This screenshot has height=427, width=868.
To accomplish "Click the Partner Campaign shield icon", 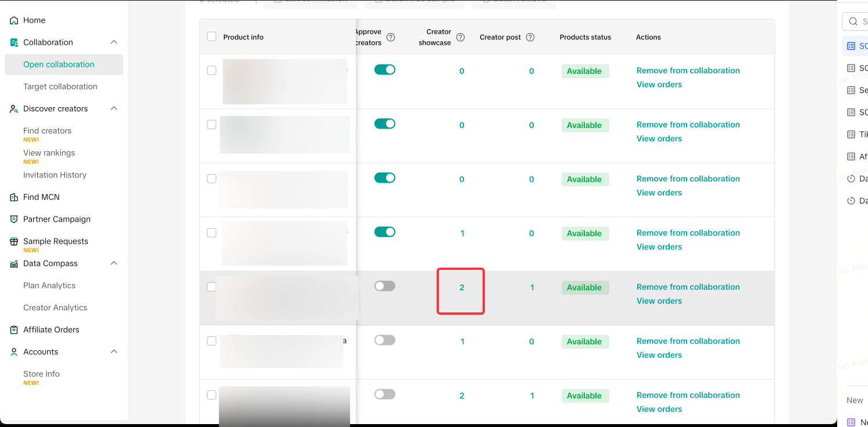I will click(14, 219).
